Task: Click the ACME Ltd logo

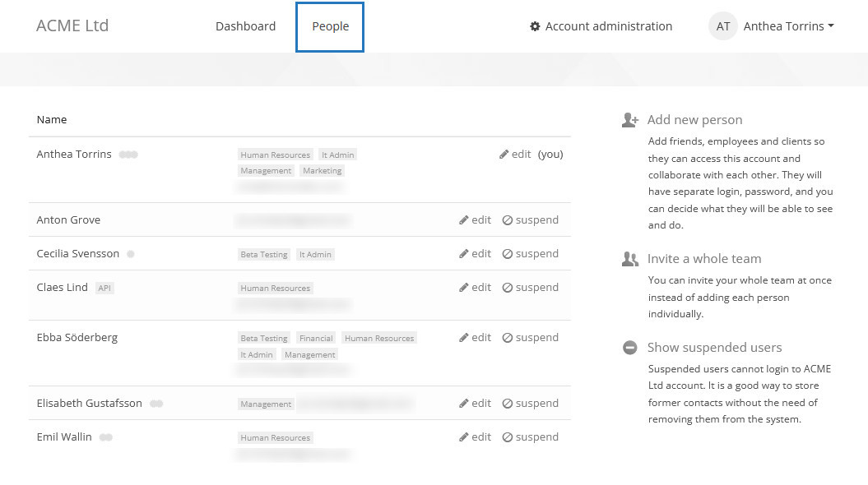Action: pyautogui.click(x=72, y=25)
